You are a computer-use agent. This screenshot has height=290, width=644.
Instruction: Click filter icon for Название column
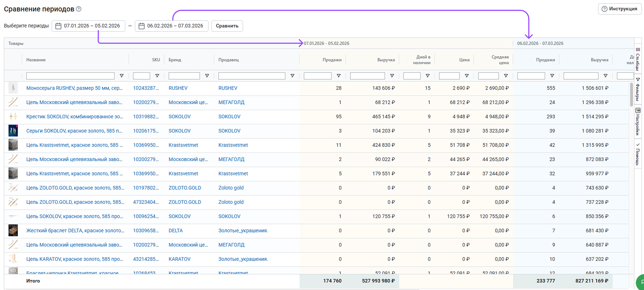click(x=122, y=76)
